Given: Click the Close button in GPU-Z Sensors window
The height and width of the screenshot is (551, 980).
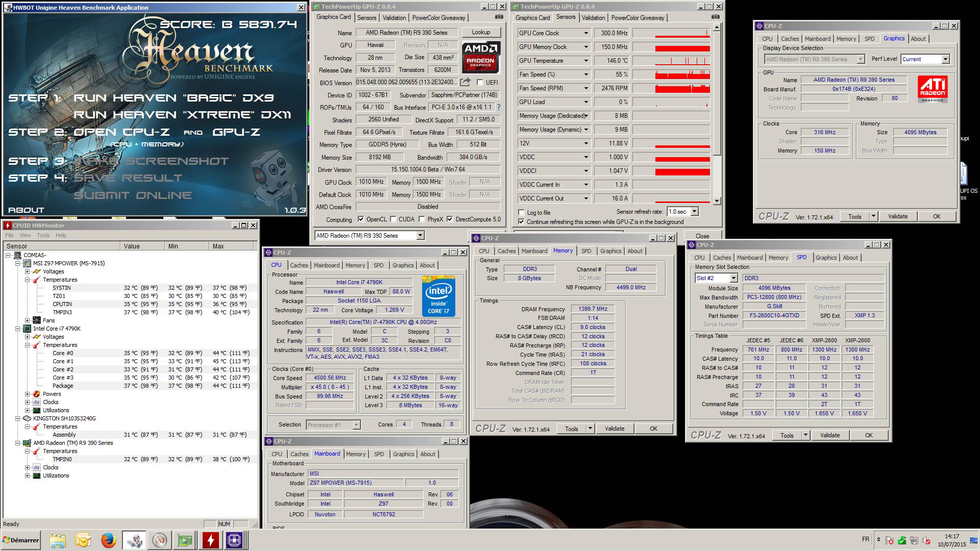Looking at the screenshot, I should (x=702, y=236).
